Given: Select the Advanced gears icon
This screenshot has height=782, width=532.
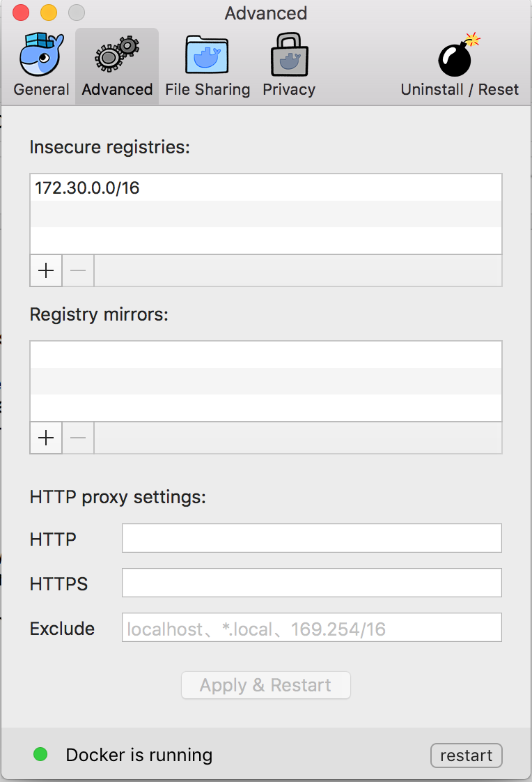Looking at the screenshot, I should (116, 54).
